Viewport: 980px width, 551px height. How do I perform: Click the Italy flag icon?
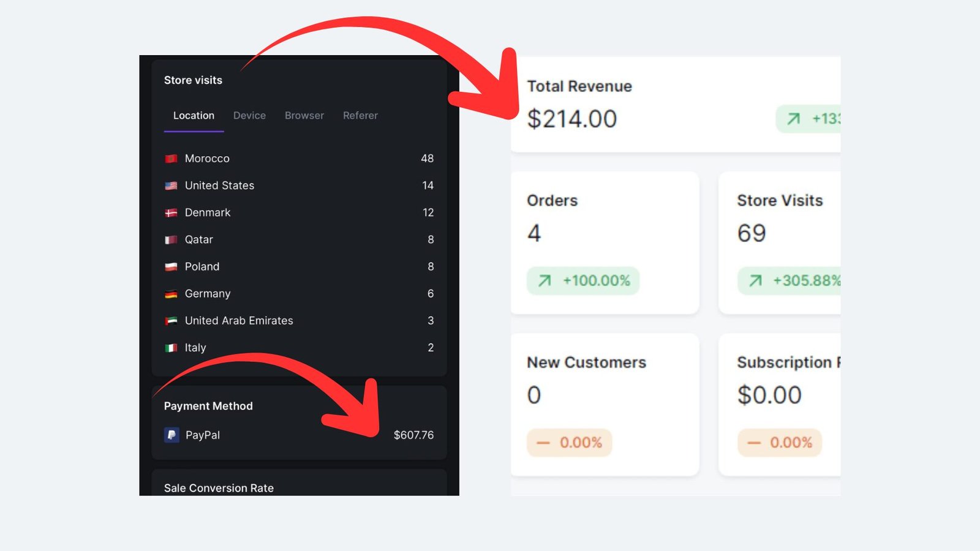171,348
